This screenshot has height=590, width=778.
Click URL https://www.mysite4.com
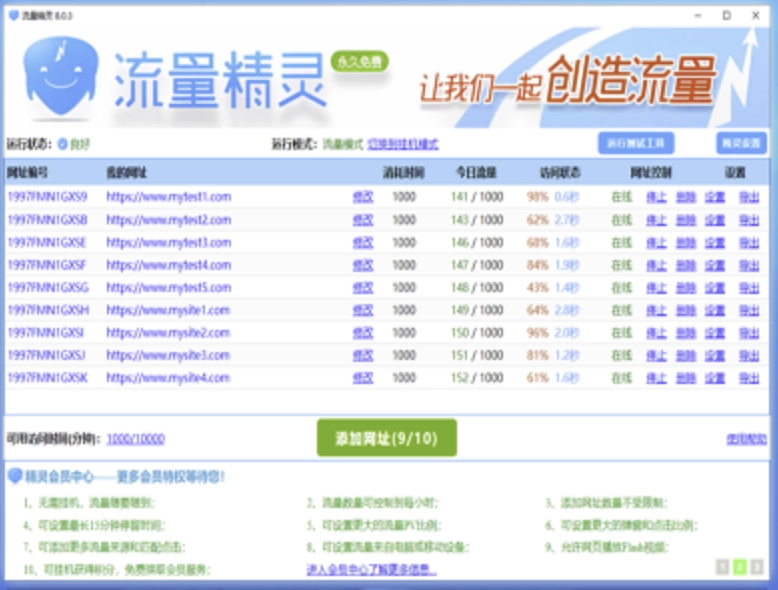[168, 378]
